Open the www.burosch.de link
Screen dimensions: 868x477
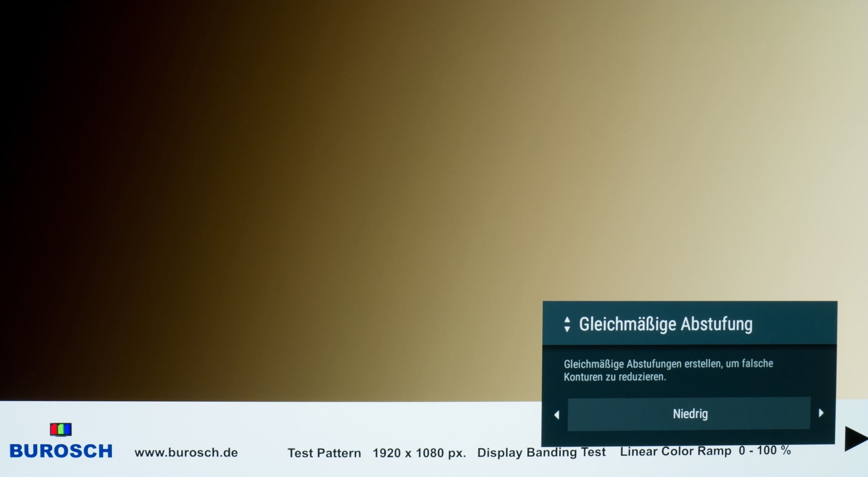(x=186, y=452)
